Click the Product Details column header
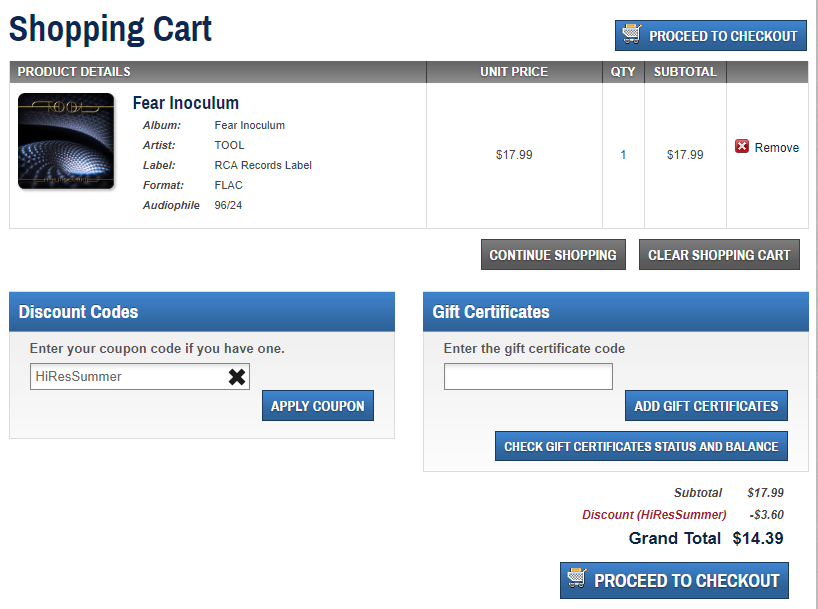Image resolution: width=818 pixels, height=609 pixels. [218, 71]
